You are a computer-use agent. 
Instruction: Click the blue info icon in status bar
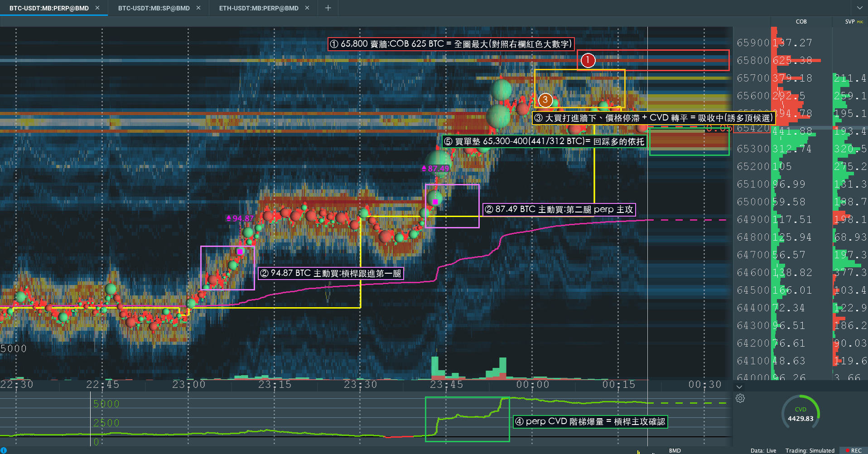4,450
